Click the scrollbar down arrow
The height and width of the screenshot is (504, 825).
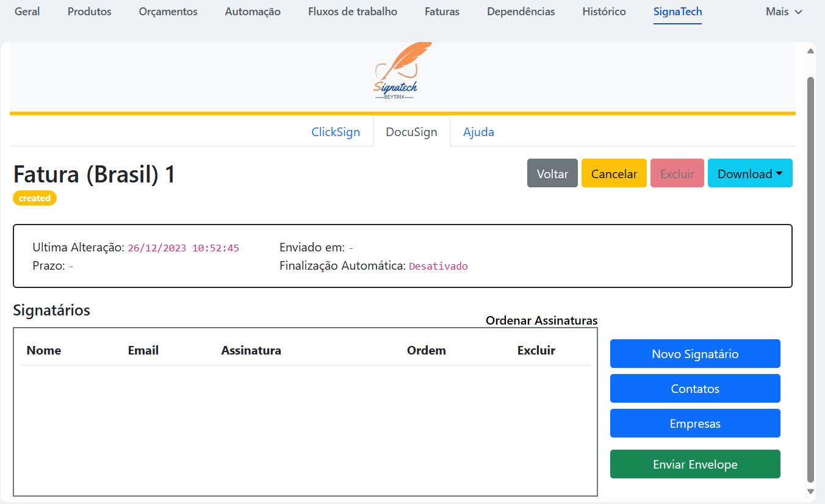[x=810, y=491]
